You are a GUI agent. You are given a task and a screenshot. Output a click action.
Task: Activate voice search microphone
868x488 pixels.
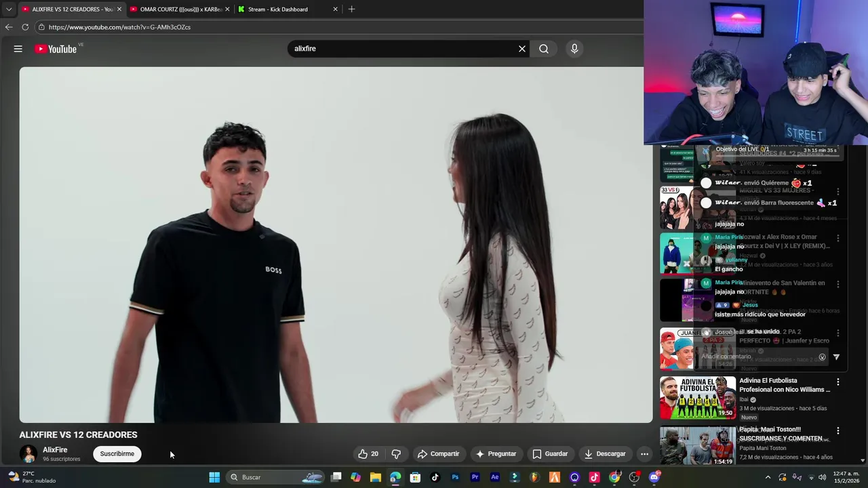point(574,49)
